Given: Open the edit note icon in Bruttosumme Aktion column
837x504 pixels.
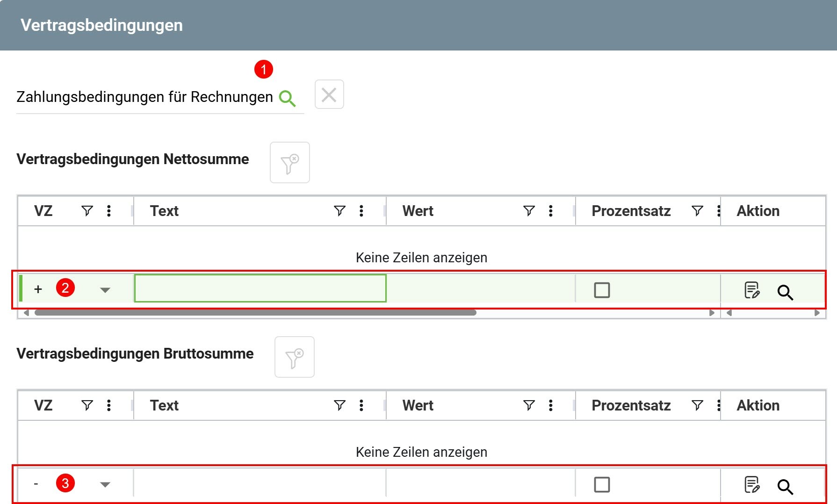Looking at the screenshot, I should pyautogui.click(x=752, y=485).
